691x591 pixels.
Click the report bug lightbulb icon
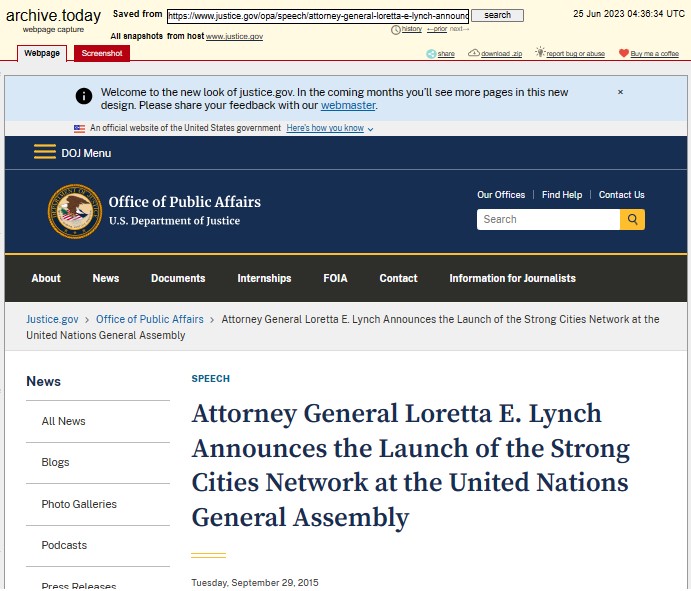(540, 52)
